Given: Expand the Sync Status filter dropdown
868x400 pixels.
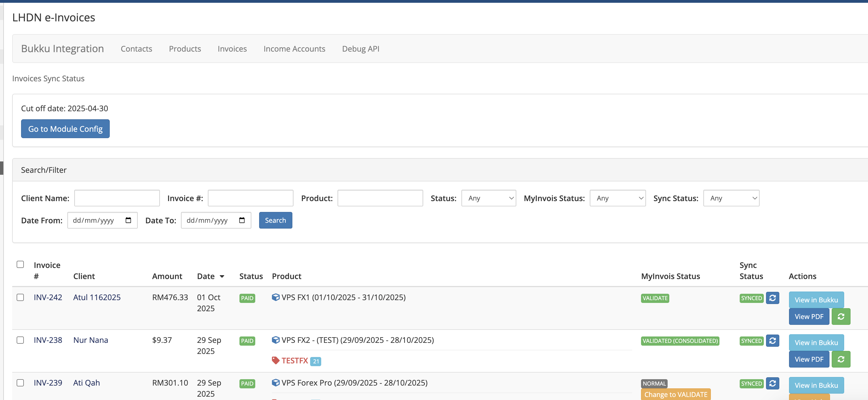Looking at the screenshot, I should pyautogui.click(x=731, y=198).
